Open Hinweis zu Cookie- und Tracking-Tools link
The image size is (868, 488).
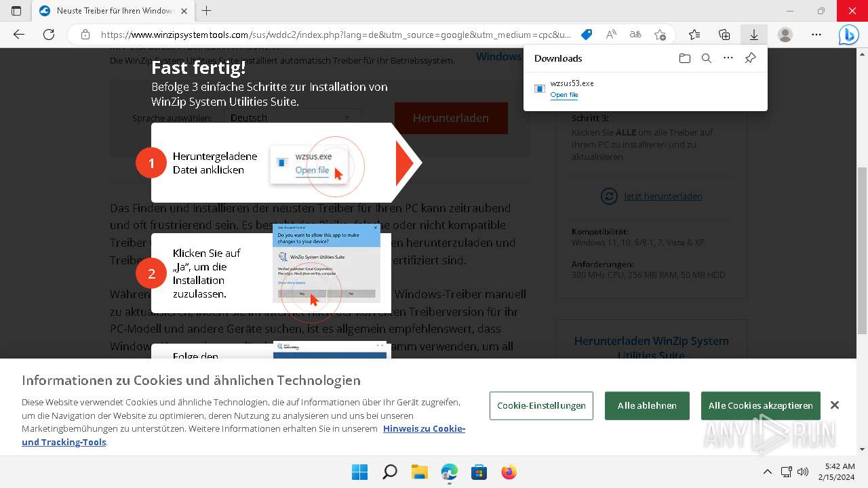tap(243, 435)
